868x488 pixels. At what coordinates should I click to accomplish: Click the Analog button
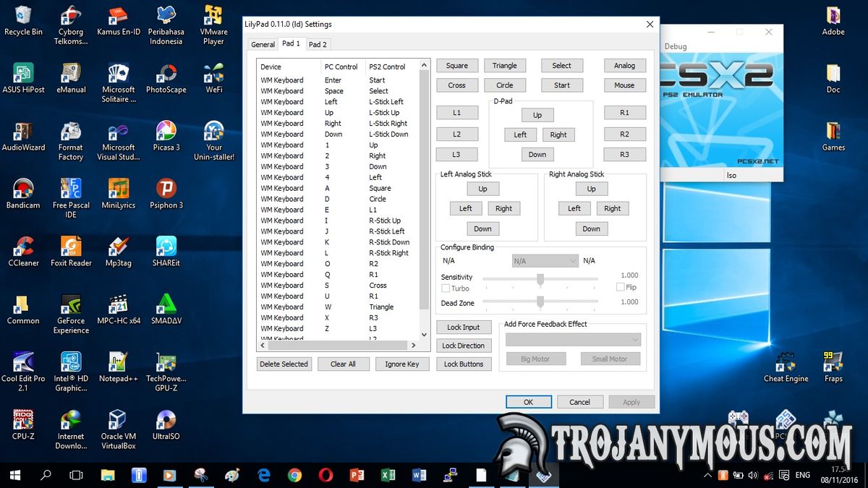625,66
